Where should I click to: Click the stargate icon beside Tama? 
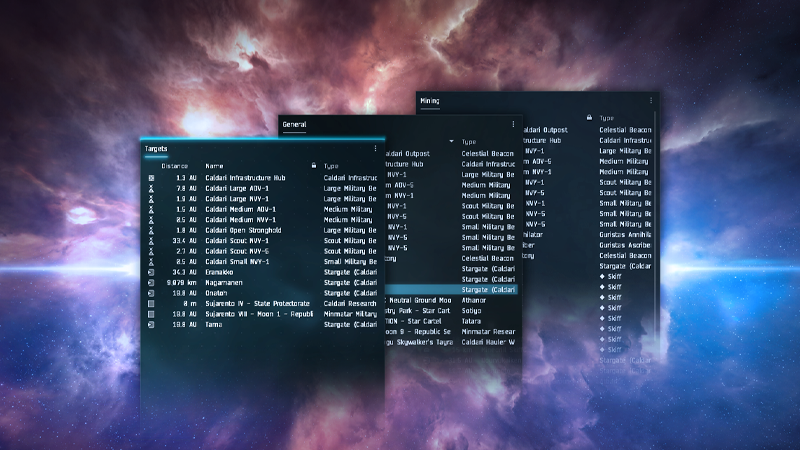click(151, 324)
